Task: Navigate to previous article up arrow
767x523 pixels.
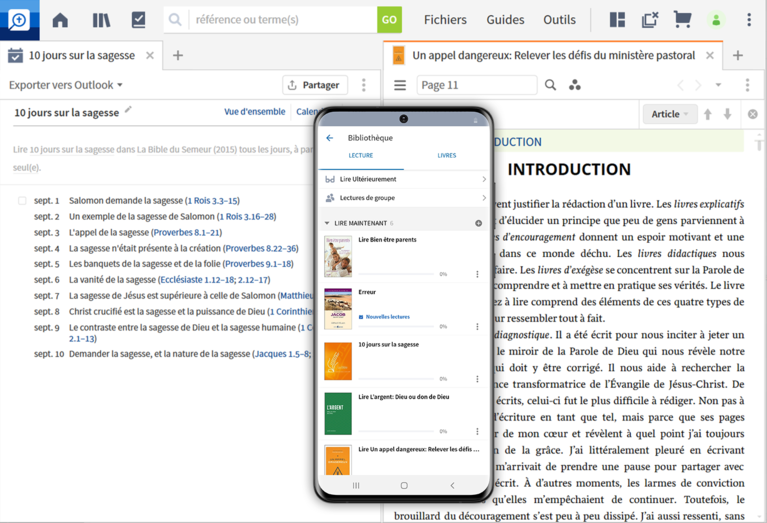Action: [707, 114]
